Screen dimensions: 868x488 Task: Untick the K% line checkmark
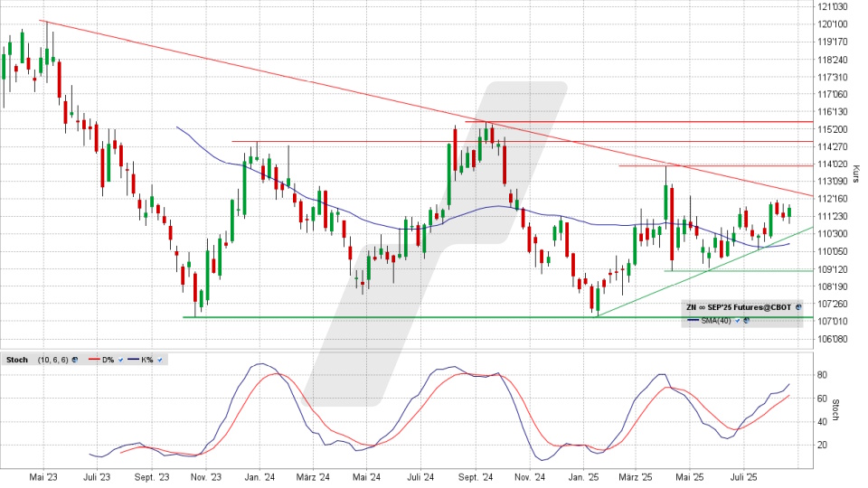click(x=160, y=360)
